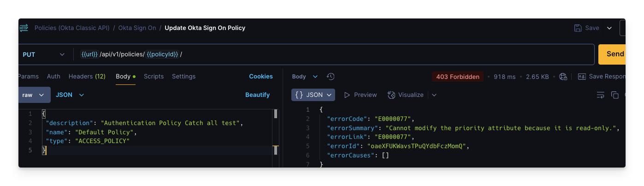Click the "errorCode" line in response

click(371, 119)
